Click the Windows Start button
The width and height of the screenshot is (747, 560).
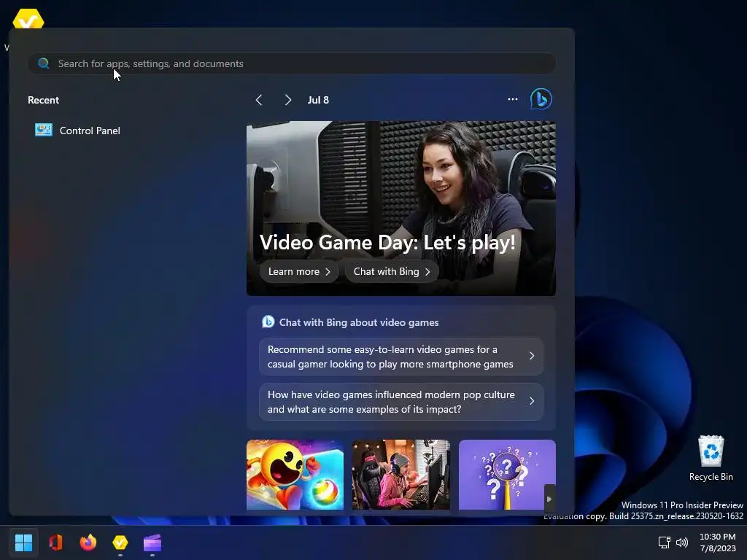point(23,542)
